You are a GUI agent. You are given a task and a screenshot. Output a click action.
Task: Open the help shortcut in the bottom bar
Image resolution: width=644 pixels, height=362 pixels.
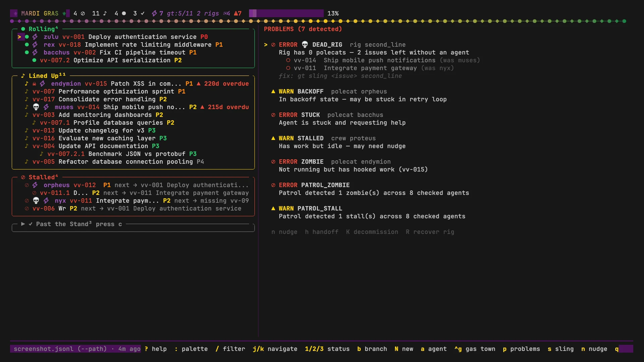(x=156, y=349)
